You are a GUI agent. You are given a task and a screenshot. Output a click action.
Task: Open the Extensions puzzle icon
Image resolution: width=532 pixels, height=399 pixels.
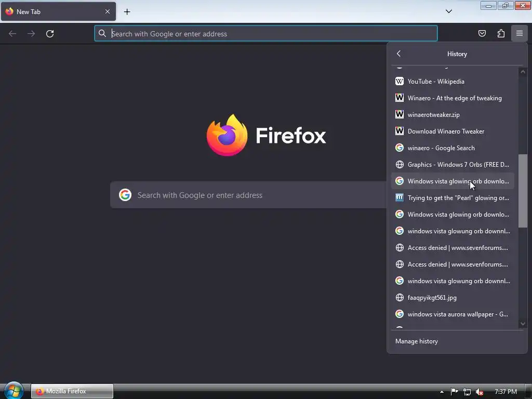(501, 33)
